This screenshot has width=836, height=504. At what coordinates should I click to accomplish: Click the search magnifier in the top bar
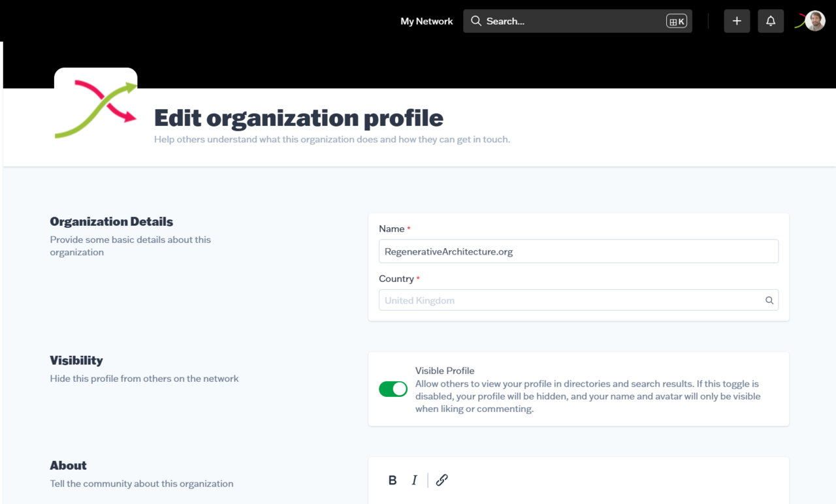click(477, 21)
